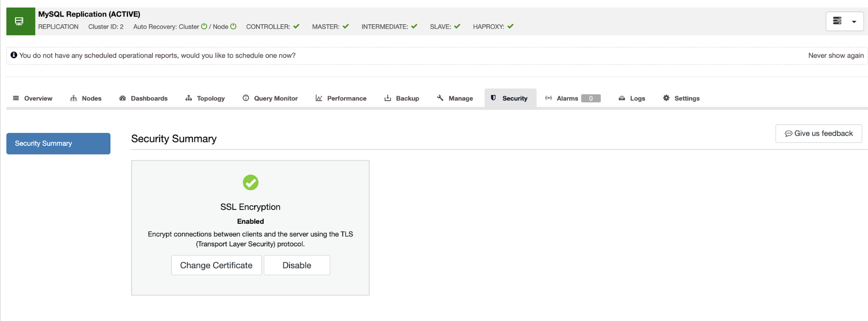Click the info icon in reports notice
This screenshot has height=321, width=868.
[x=14, y=55]
